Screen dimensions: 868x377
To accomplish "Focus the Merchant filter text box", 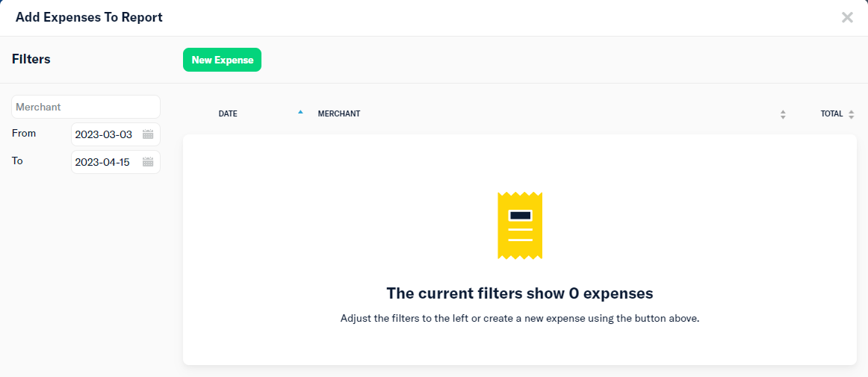I will tap(86, 107).
